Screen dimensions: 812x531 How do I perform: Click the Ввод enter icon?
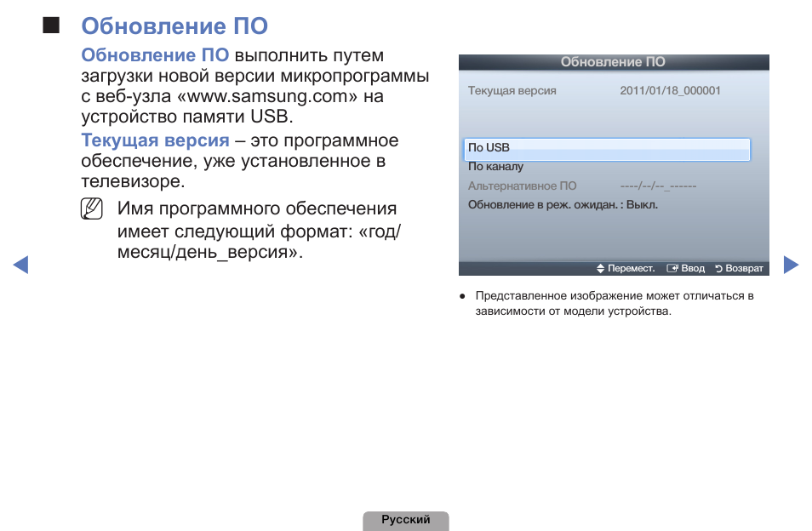672,267
